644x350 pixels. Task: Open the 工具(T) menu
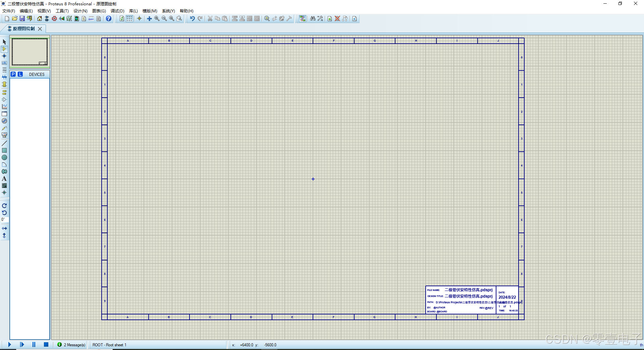[62, 11]
